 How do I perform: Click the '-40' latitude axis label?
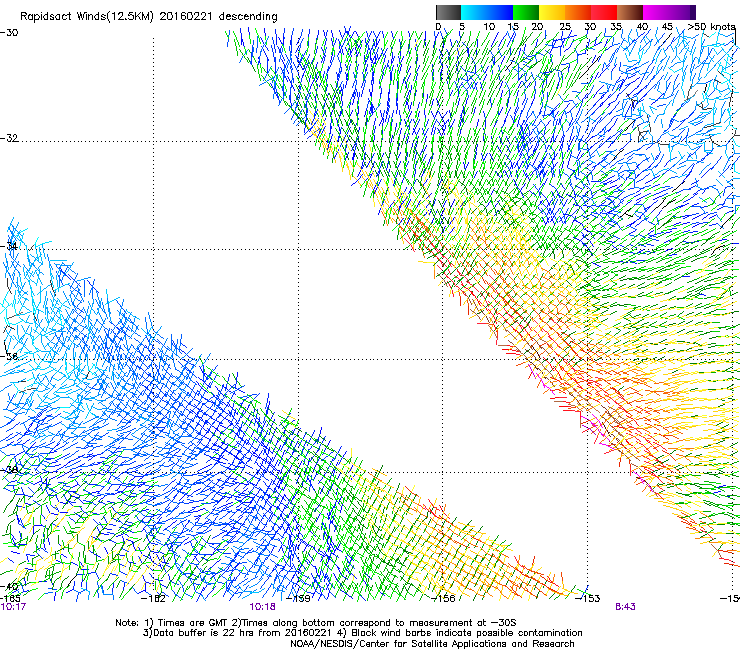point(9,586)
